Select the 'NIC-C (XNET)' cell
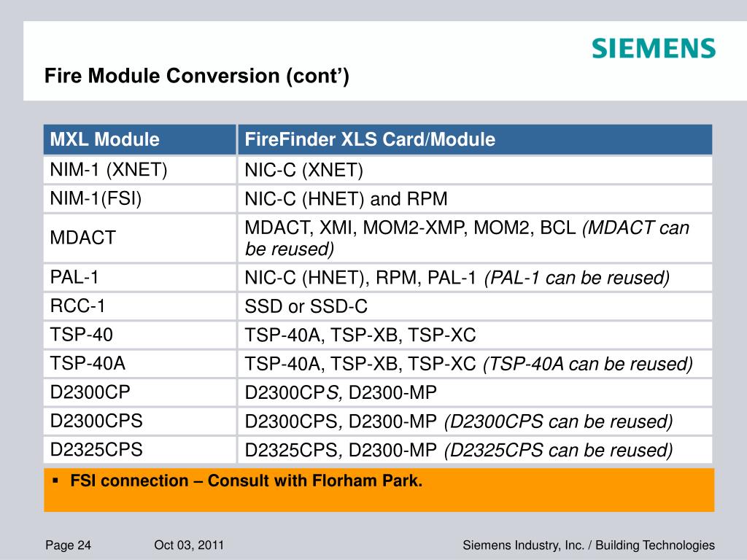747x560 pixels. (474, 170)
